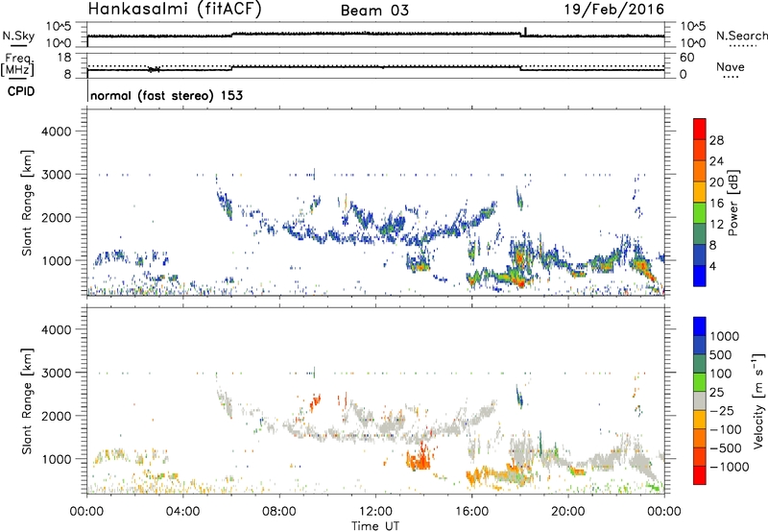Click "Slant Range [km]" label of the power panel

tap(27, 203)
